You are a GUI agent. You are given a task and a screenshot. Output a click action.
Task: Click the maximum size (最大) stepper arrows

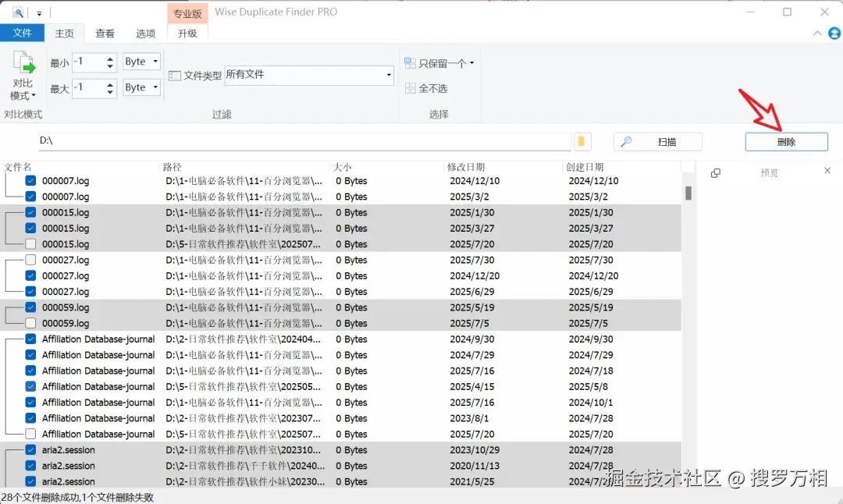(x=110, y=88)
